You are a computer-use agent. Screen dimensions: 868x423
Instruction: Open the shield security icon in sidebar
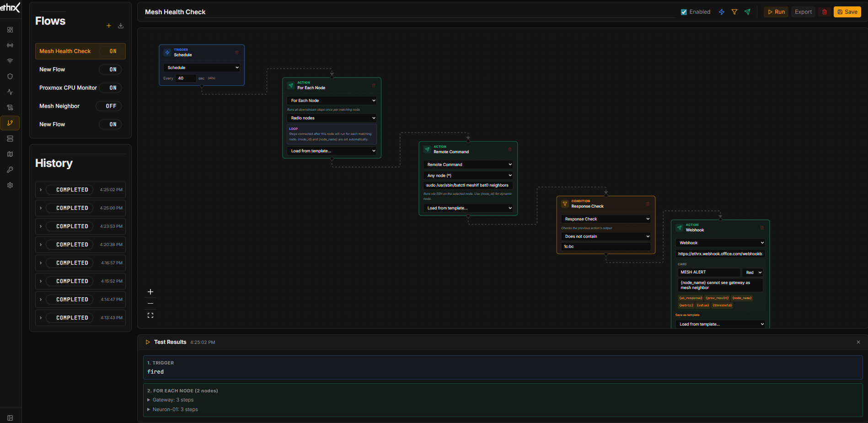pyautogui.click(x=10, y=76)
